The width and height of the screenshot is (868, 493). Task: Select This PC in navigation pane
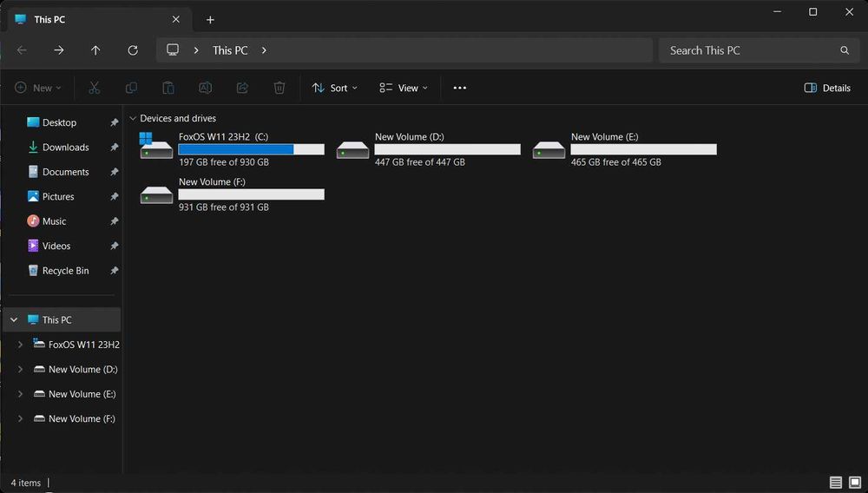(x=62, y=319)
